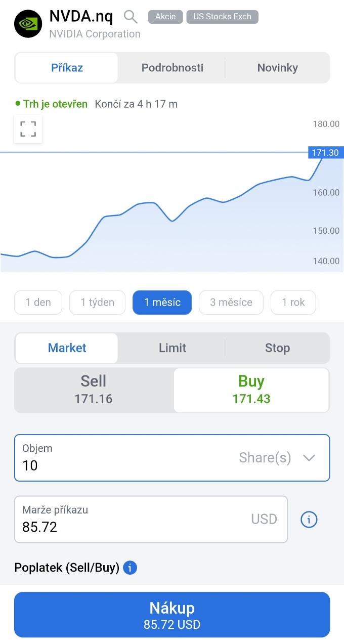The image size is (344, 644).
Task: Expand the Share(s) unit dropdown
Action: (x=309, y=458)
